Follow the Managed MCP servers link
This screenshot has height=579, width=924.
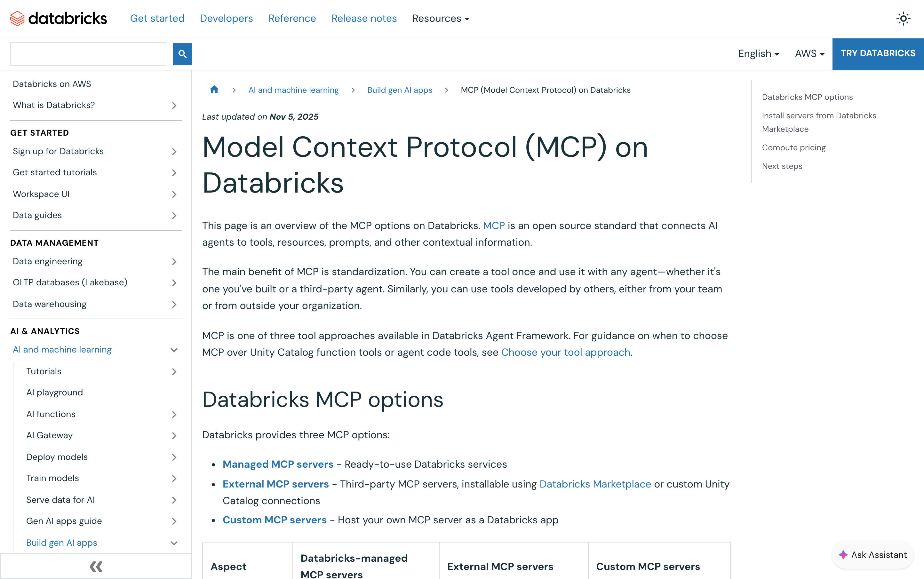pyautogui.click(x=278, y=464)
